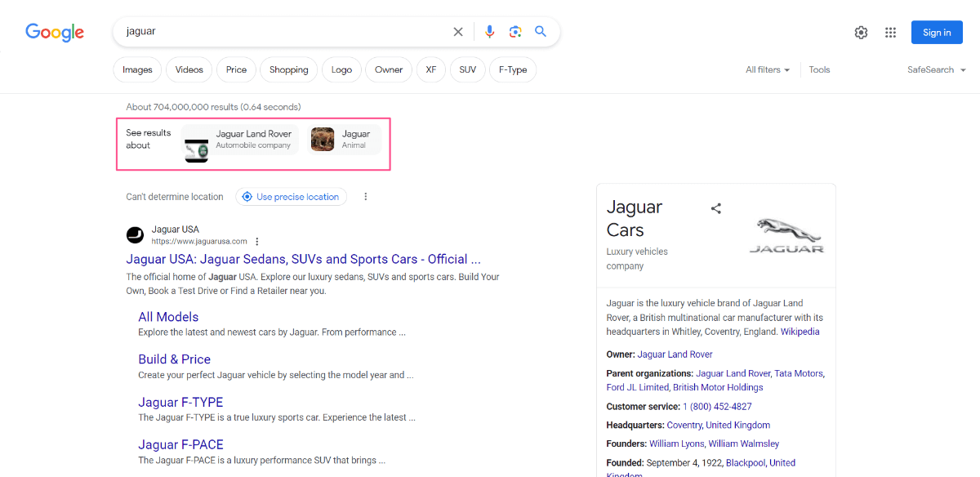This screenshot has height=477, width=980.
Task: Click the Coventry headquarters link
Action: point(684,425)
